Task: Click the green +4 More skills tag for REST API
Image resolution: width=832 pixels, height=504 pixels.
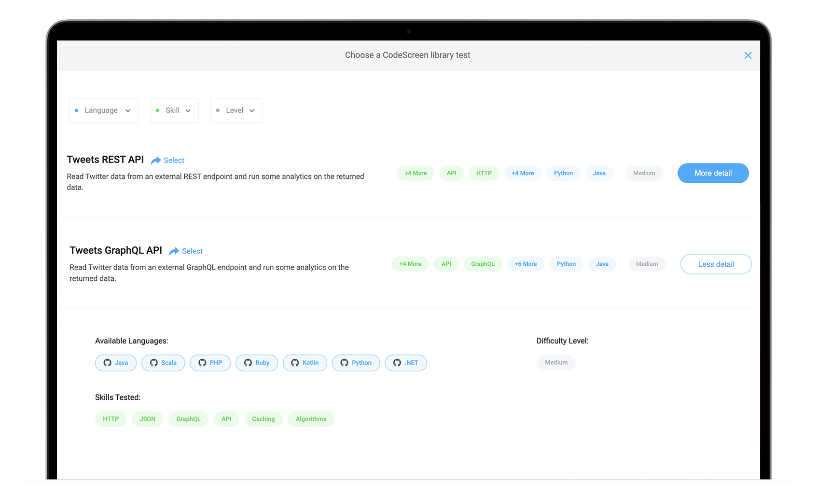Action: coord(415,173)
